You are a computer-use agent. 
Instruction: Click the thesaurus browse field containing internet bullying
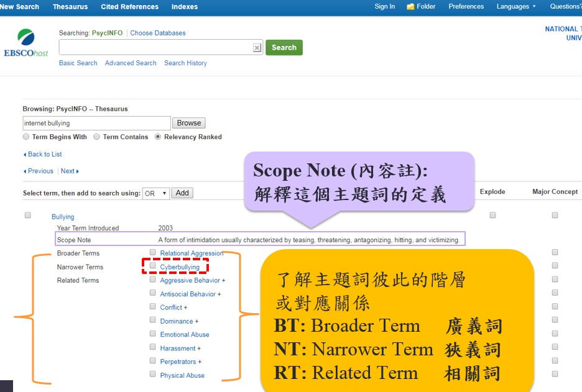[96, 123]
